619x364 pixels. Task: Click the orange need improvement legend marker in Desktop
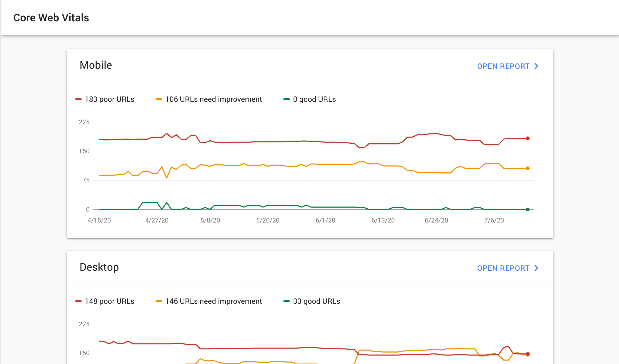pos(159,301)
